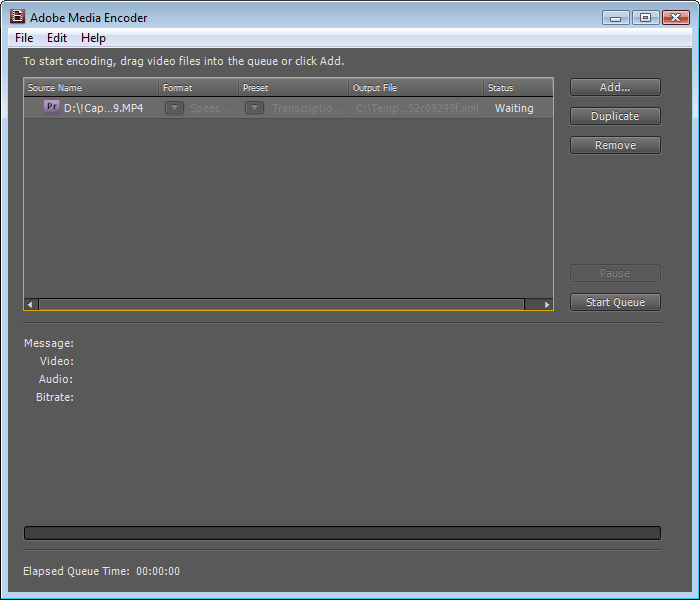Open the Preset dropdown arrow in queue row
The width and height of the screenshot is (700, 600).
[254, 108]
